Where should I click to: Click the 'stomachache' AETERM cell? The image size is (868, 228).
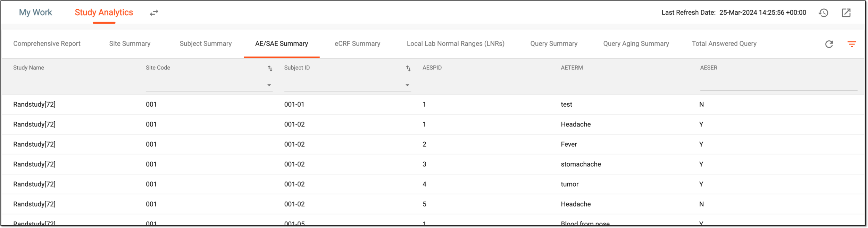point(581,164)
